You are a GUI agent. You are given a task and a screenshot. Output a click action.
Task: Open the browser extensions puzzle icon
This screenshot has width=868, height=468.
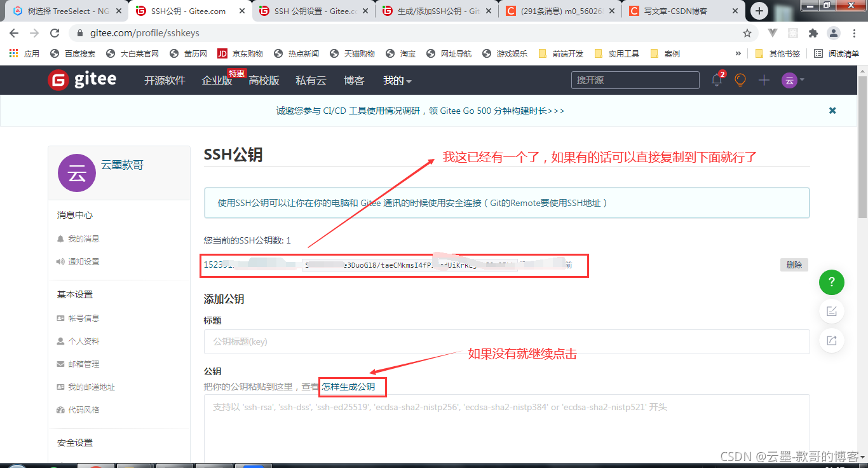click(x=813, y=33)
